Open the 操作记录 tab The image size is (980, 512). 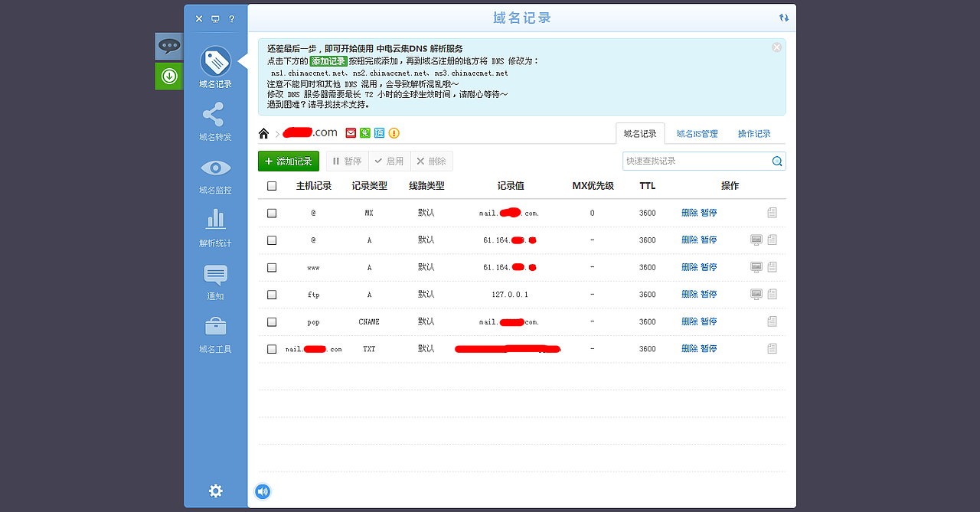click(x=753, y=132)
